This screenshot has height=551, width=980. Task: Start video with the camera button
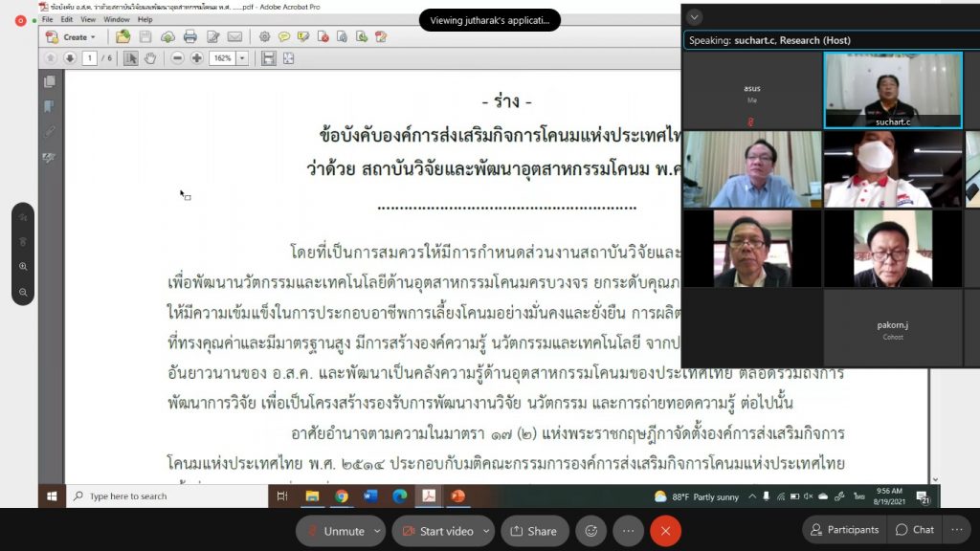coord(435,531)
